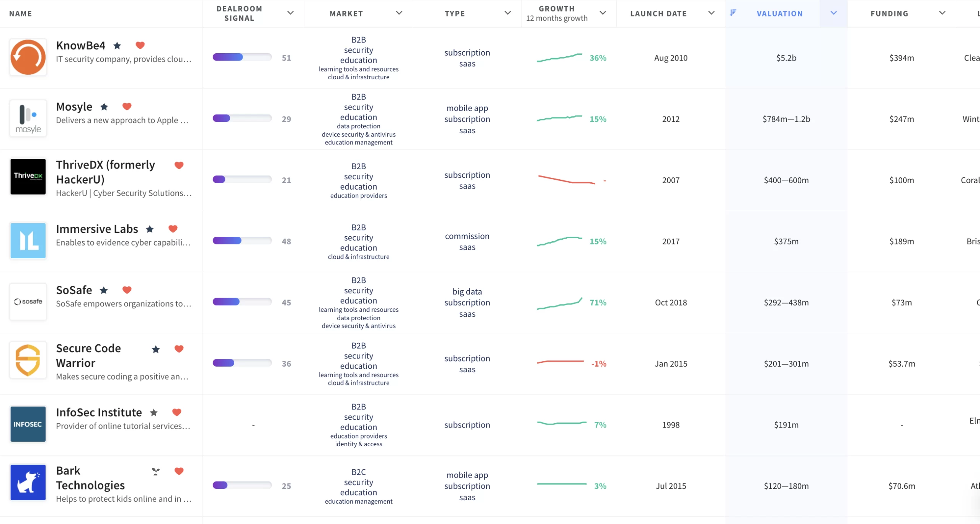980x524 pixels.
Task: Click the Oct 2018 launch date
Action: (671, 303)
